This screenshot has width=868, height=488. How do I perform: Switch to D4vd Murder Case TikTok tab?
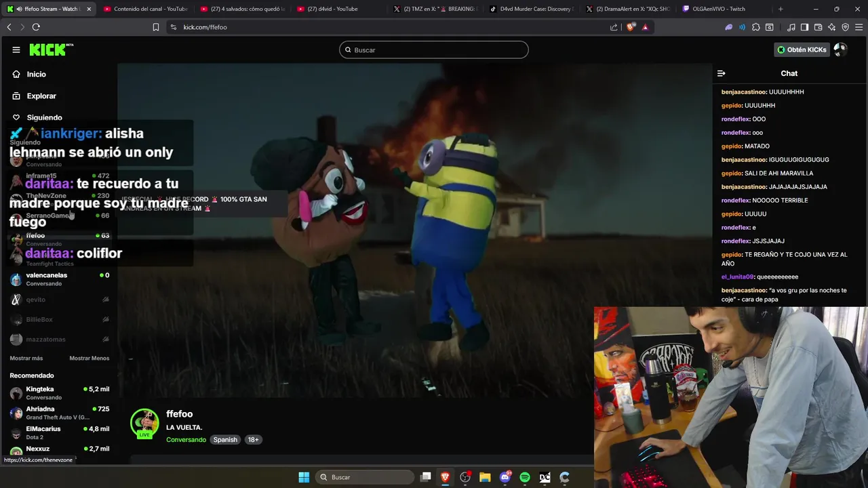(532, 9)
